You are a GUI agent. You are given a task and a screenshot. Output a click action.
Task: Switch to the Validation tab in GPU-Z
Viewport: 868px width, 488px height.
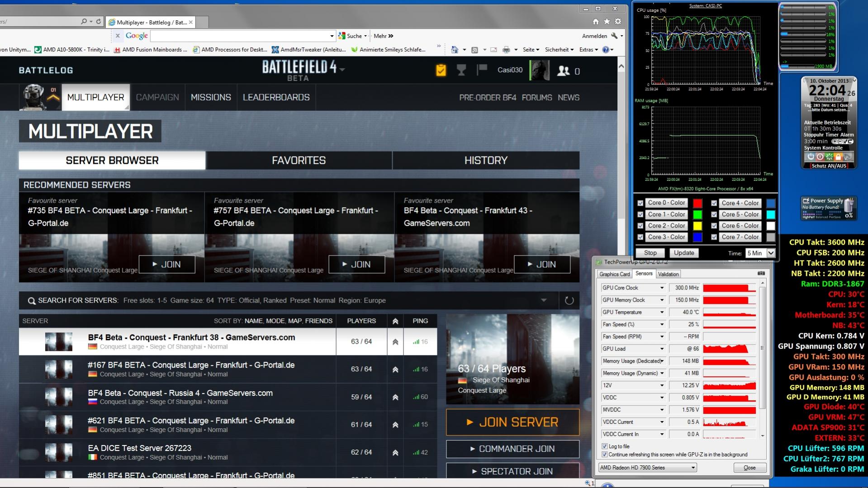point(668,274)
